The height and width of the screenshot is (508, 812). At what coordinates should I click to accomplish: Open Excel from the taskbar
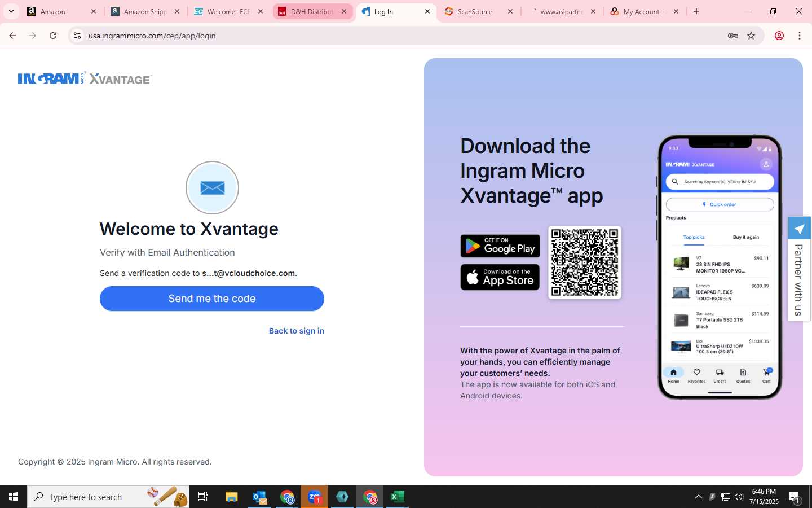tap(398, 497)
